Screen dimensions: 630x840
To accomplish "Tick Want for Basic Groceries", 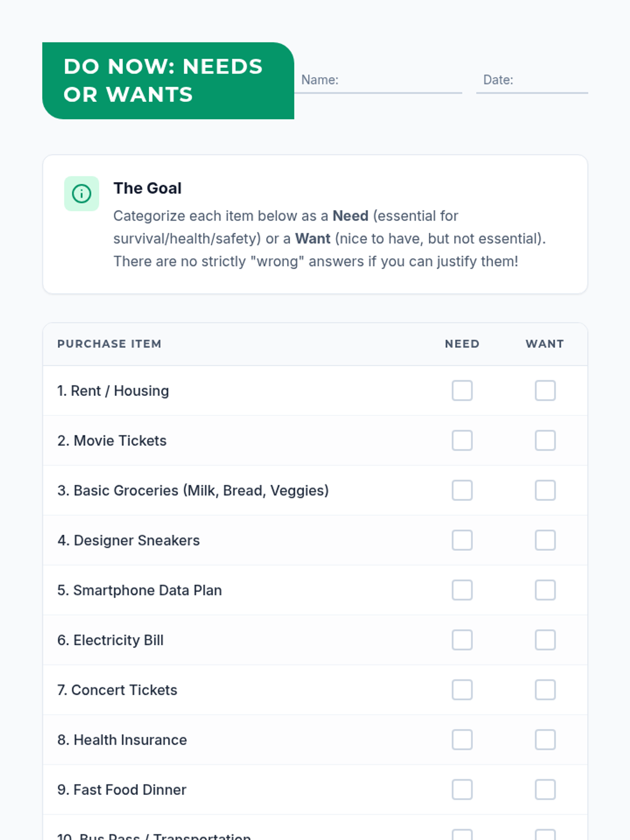I will pyautogui.click(x=545, y=490).
